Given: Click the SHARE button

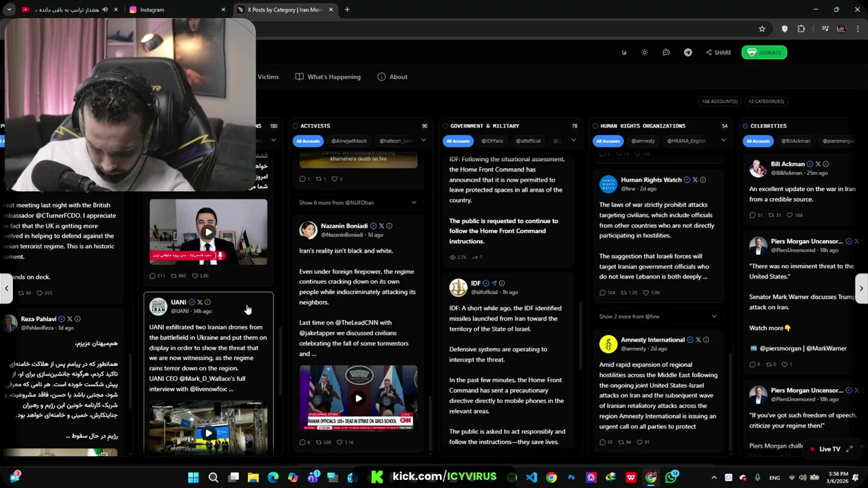Looking at the screenshot, I should (718, 52).
